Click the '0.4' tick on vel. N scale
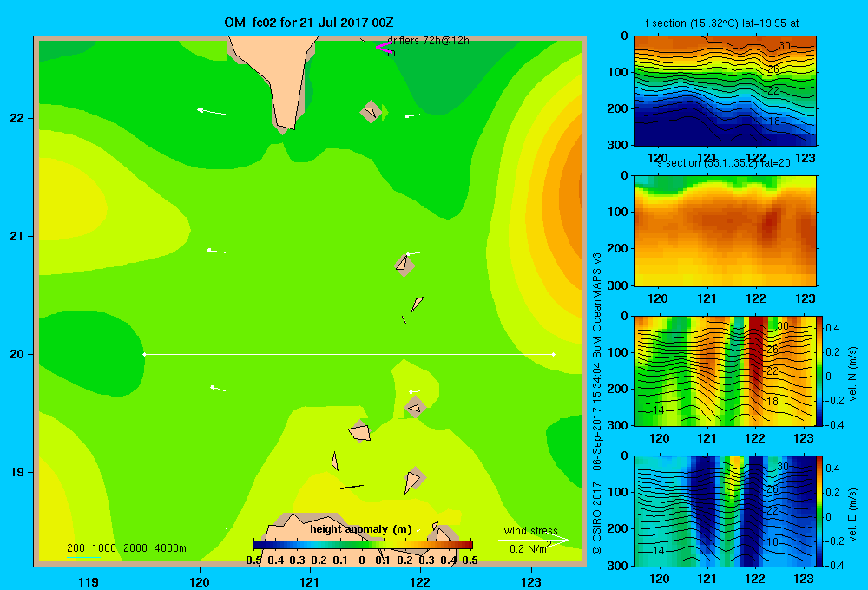Viewport: 868px width, 590px height. coord(832,328)
